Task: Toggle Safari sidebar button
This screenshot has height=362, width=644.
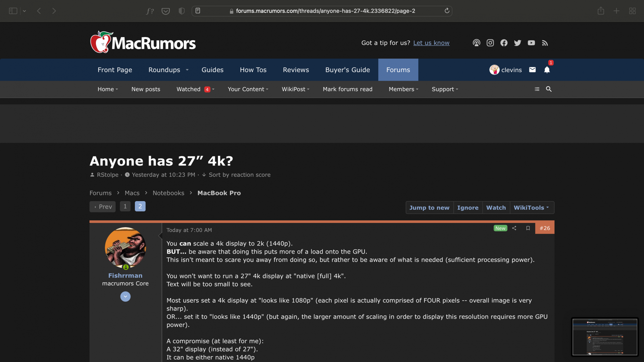Action: coord(13,11)
